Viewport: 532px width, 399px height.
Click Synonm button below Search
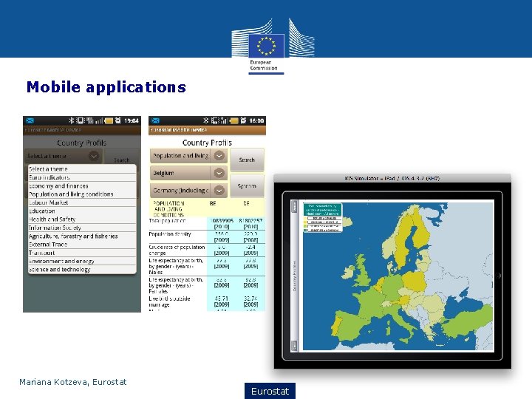pos(247,186)
